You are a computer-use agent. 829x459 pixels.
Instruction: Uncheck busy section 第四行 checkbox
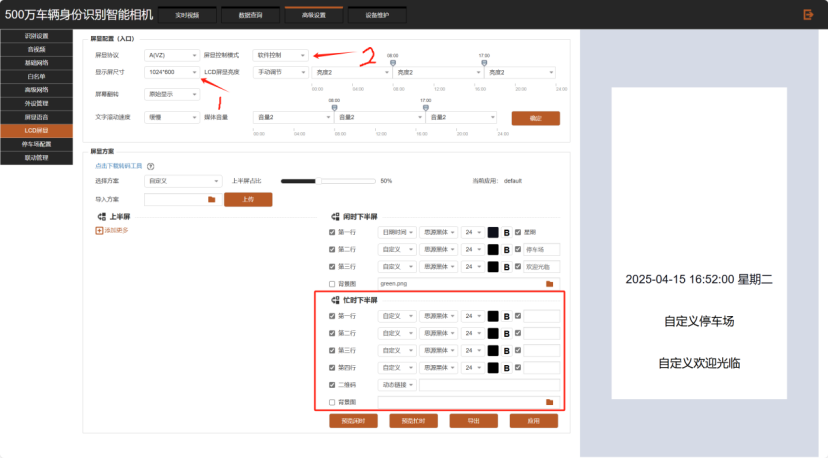332,368
